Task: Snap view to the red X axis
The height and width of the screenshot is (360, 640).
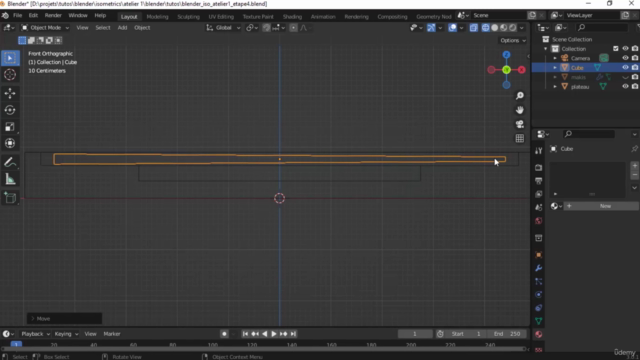Action: (x=522, y=70)
